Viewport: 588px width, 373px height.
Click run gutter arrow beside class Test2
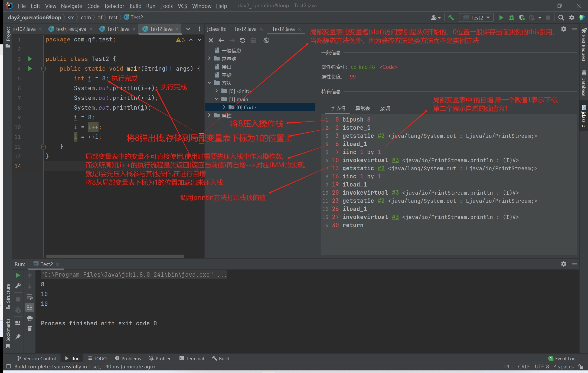(x=30, y=59)
